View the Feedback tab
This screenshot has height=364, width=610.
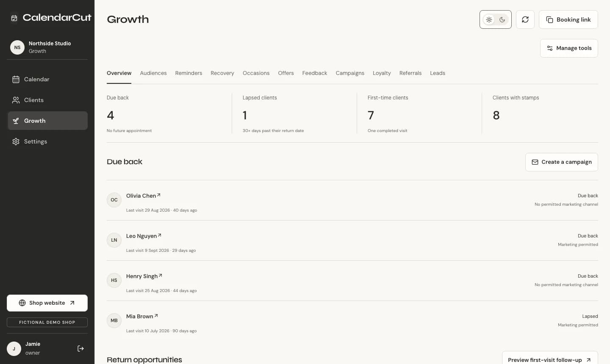click(x=315, y=73)
